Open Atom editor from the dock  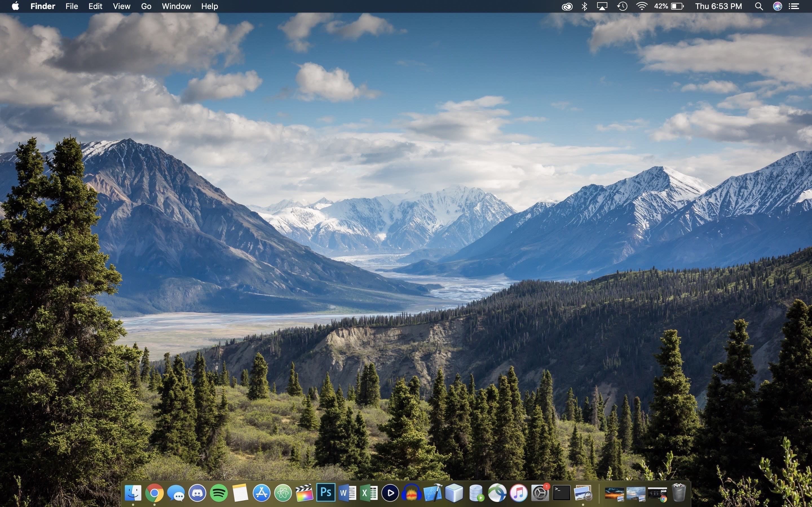(x=283, y=493)
